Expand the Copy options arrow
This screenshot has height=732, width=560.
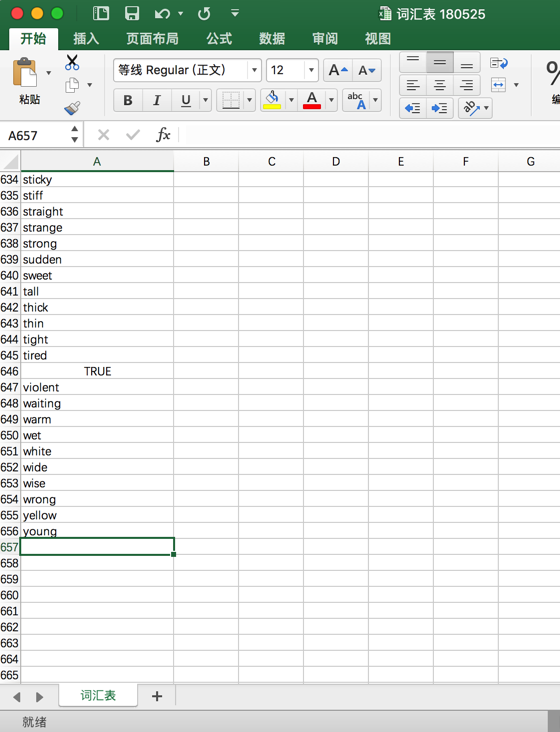90,85
